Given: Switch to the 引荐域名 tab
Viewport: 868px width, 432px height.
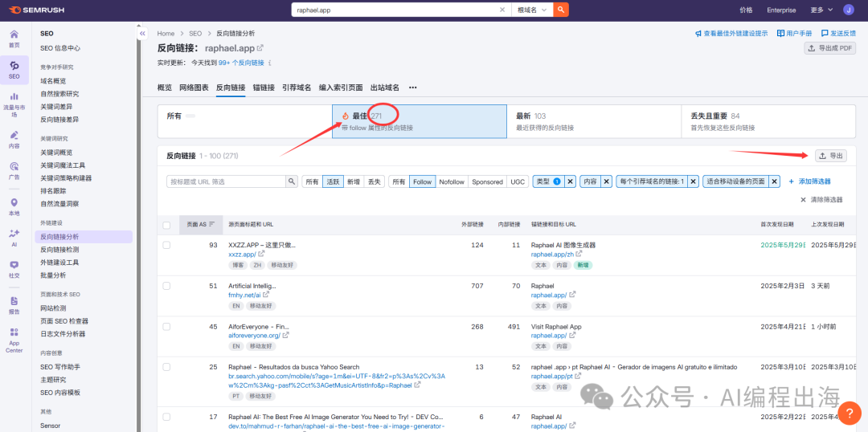Looking at the screenshot, I should (x=297, y=88).
